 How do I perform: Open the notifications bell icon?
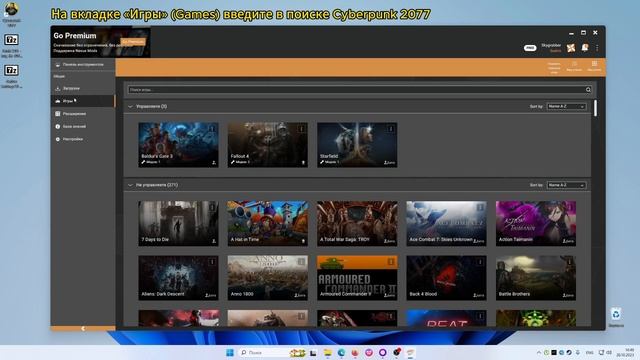pyautogui.click(x=584, y=48)
